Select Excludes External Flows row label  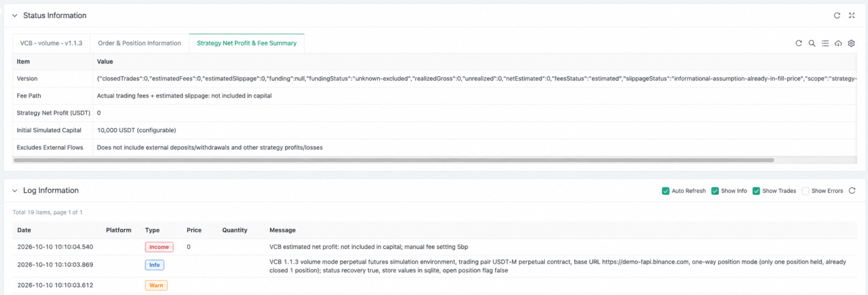[x=49, y=147]
